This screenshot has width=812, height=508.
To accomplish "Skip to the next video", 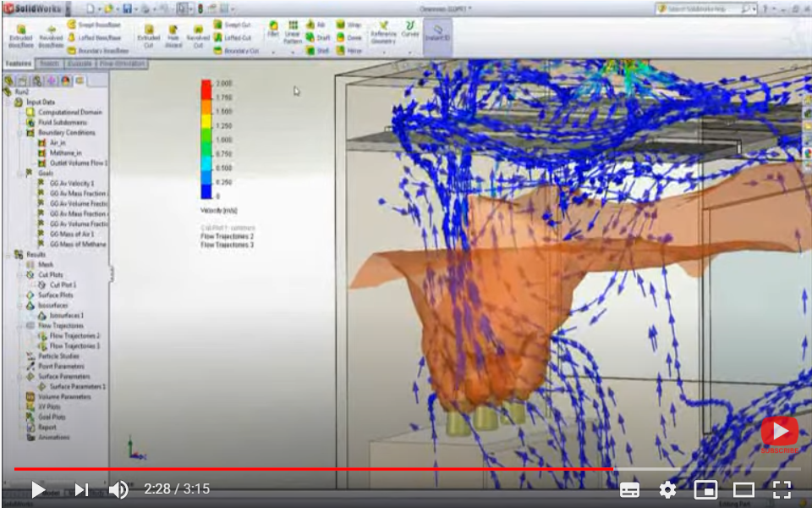I will click(81, 489).
